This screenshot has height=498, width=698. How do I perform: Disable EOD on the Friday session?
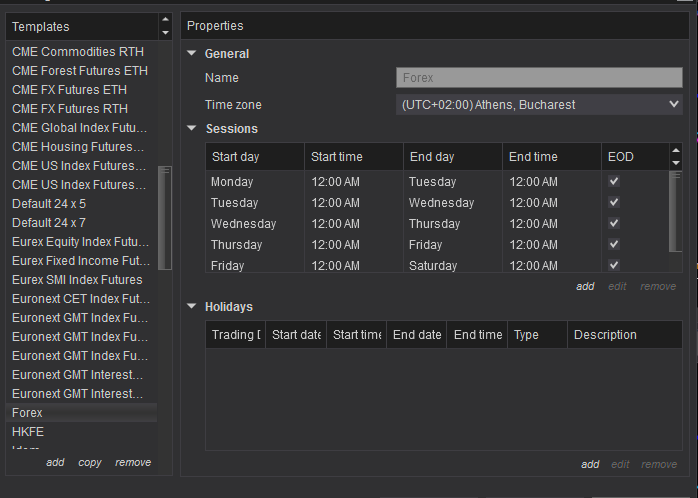tap(614, 265)
